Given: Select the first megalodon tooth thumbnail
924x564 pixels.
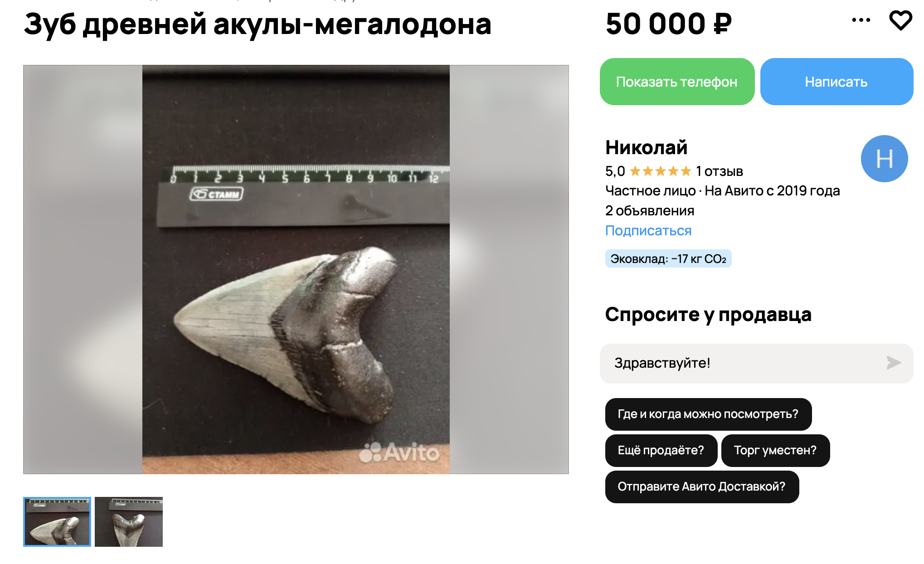Looking at the screenshot, I should coord(57,521).
